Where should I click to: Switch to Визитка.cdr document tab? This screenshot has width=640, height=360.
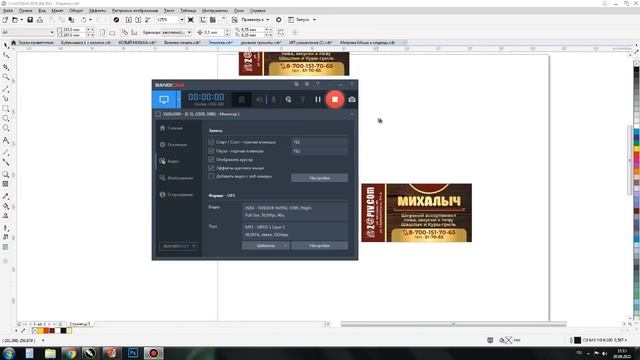pos(221,42)
